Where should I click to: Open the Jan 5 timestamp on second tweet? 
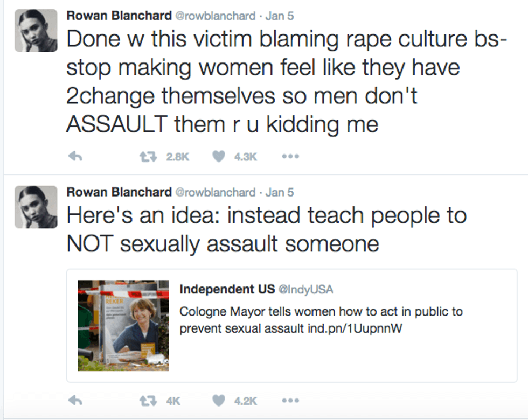coord(280,192)
